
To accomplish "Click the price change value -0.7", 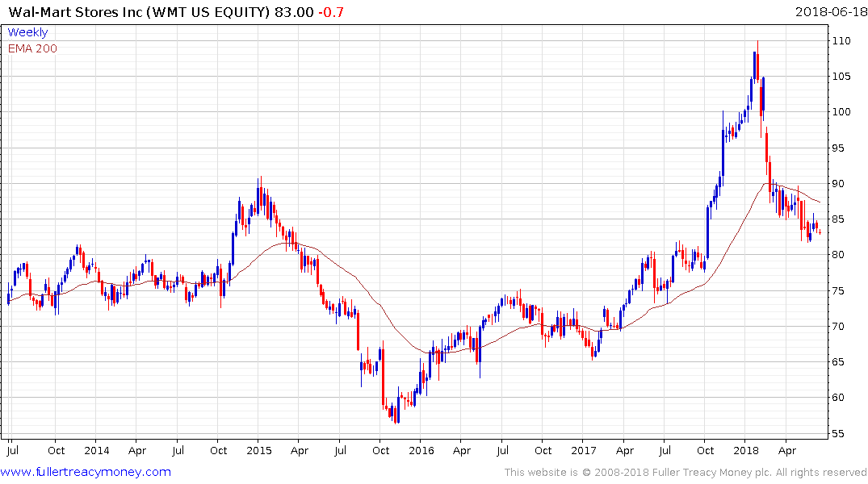I will tap(330, 12).
